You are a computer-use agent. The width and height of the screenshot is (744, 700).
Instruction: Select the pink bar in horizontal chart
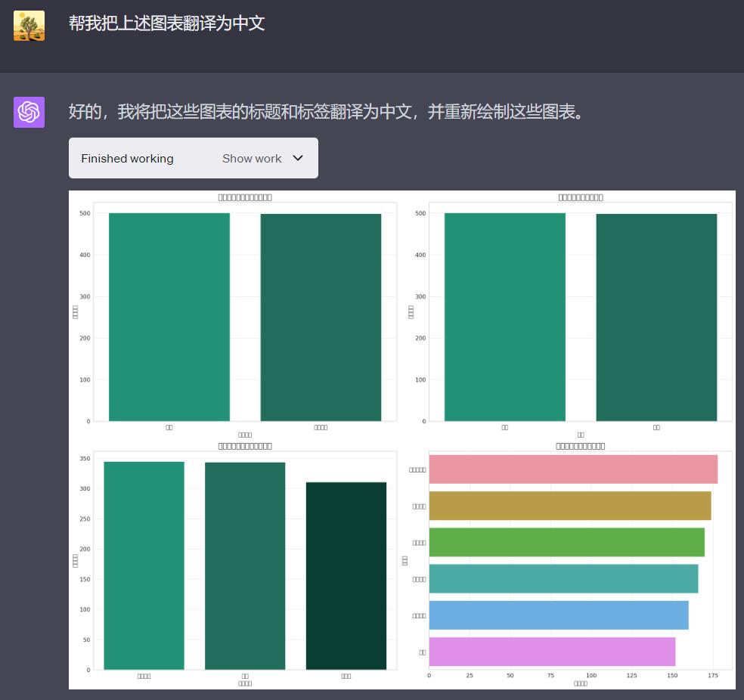(572, 469)
